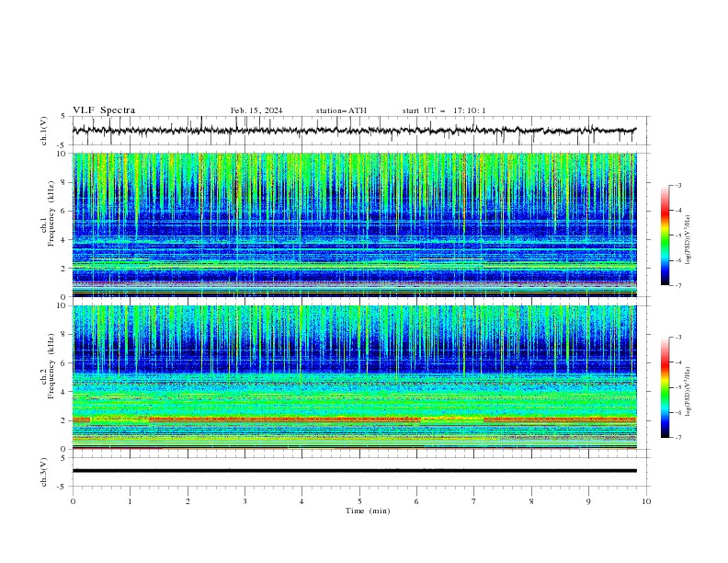Image resolution: width=728 pixels, height=563 pixels.
Task: Click the "4" kHz tick of ch.2 spectrogram
Action: tap(64, 392)
